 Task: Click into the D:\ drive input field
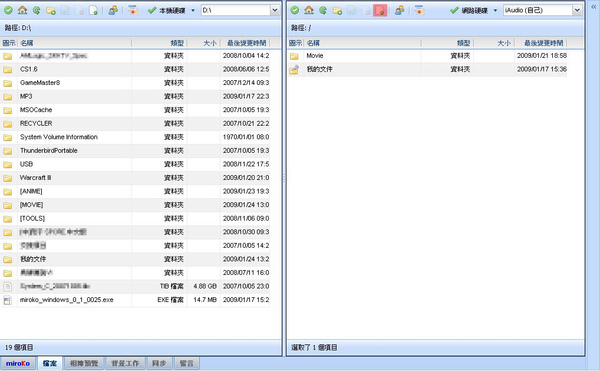pyautogui.click(x=236, y=10)
